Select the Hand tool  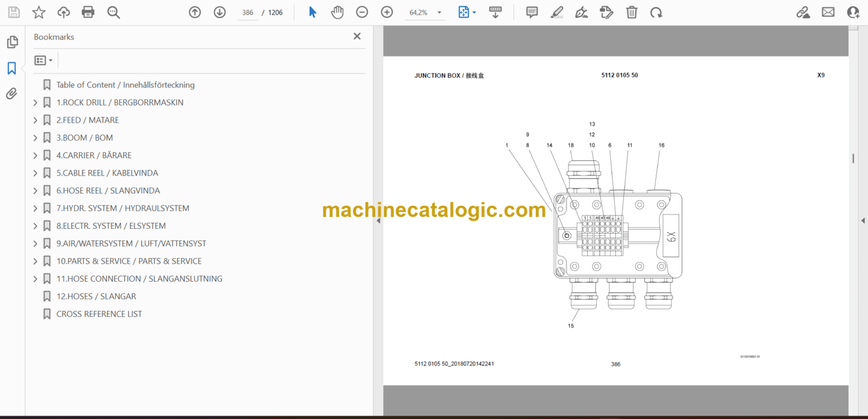pos(337,12)
